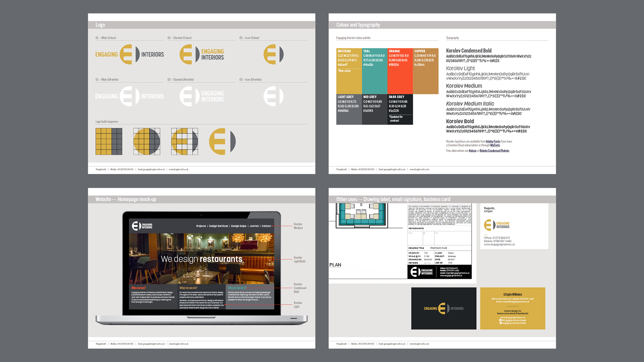Open Projects in the mock-up navigation
The height and width of the screenshot is (362, 644).
[201, 226]
